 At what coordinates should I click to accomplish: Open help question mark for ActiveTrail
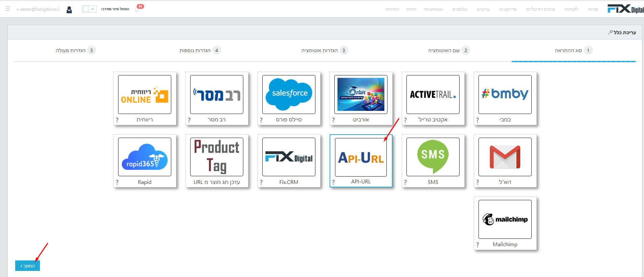click(405, 120)
